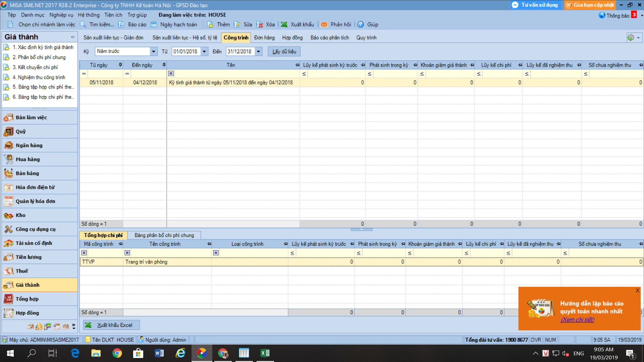This screenshot has width=644, height=362.
Task: Open Tài sản cố định module
Action: [34, 243]
